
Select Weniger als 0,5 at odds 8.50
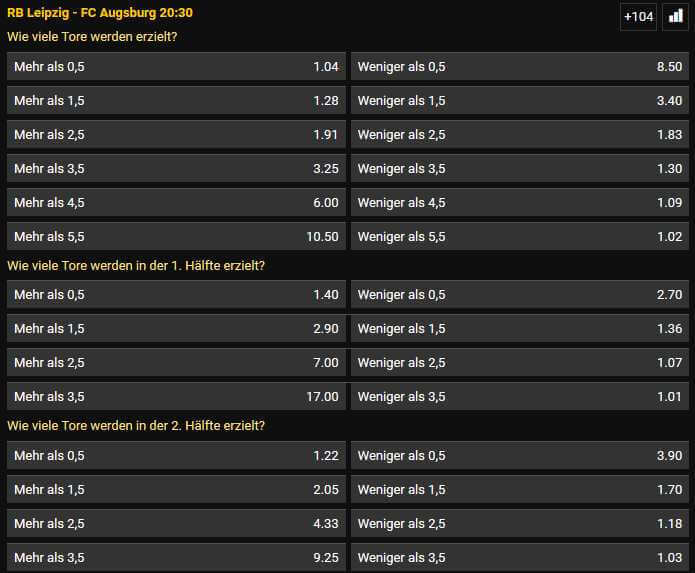[519, 66]
